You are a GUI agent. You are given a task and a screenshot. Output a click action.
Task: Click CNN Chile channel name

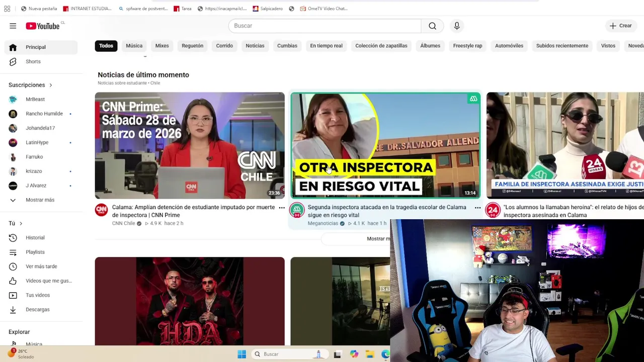click(x=124, y=223)
